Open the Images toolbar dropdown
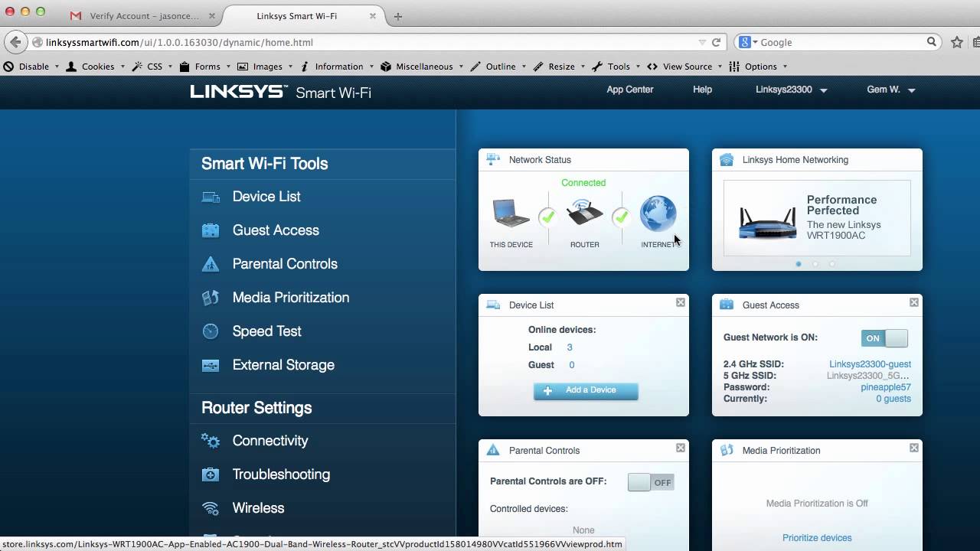The width and height of the screenshot is (980, 551). pos(266,67)
